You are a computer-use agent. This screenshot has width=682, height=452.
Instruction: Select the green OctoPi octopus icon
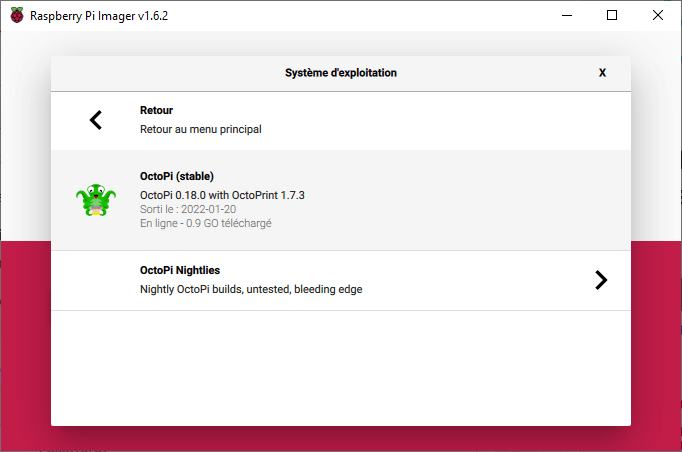tap(96, 200)
